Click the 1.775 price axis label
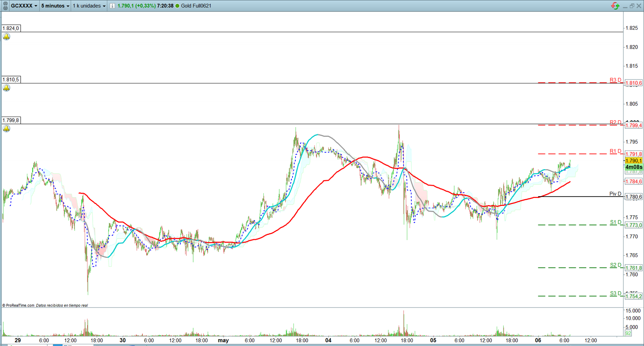Screen dimensions: 644x346 click(632, 218)
